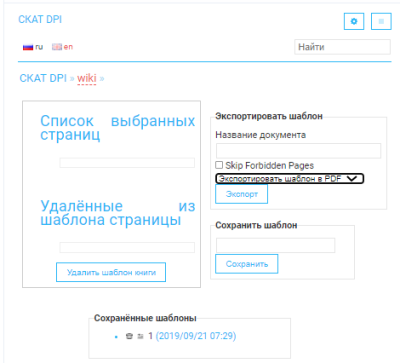The image size is (400, 363).
Task: Click the load icon next to template 1
Action: click(x=141, y=336)
